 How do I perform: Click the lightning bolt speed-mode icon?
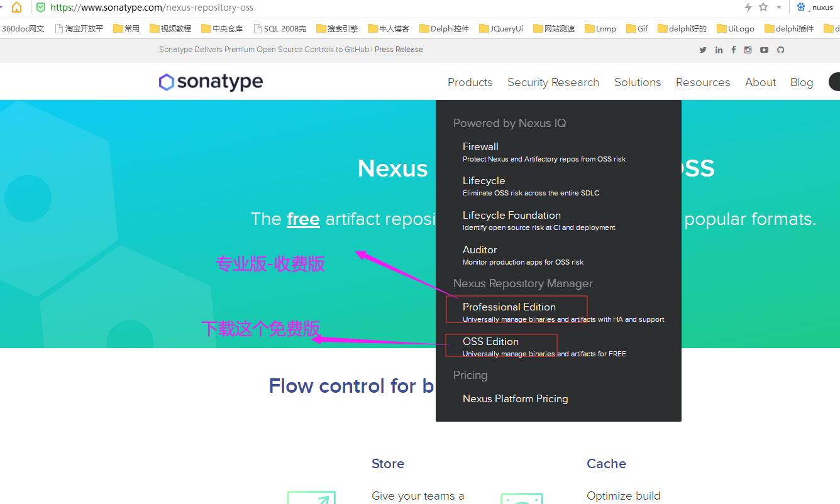point(748,8)
